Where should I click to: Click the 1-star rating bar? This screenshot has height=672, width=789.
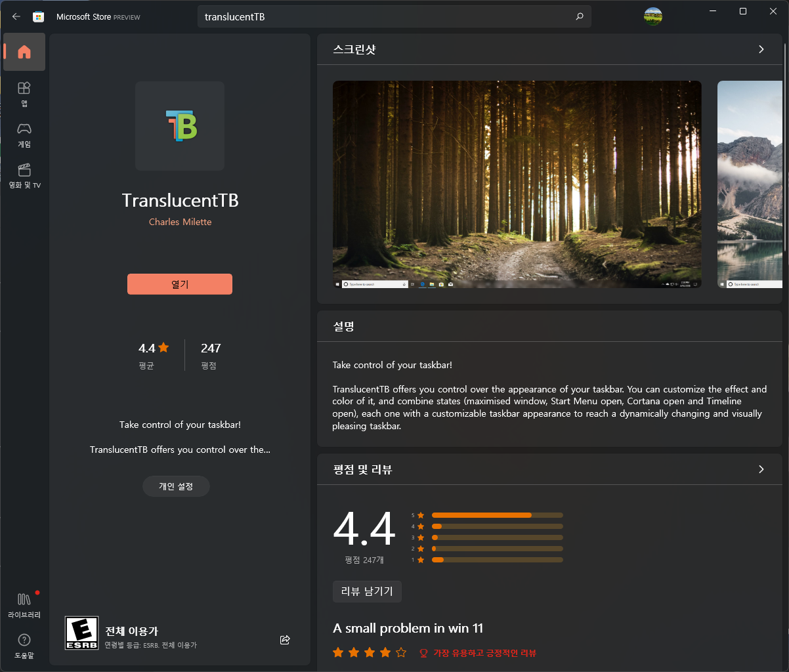coord(498,560)
